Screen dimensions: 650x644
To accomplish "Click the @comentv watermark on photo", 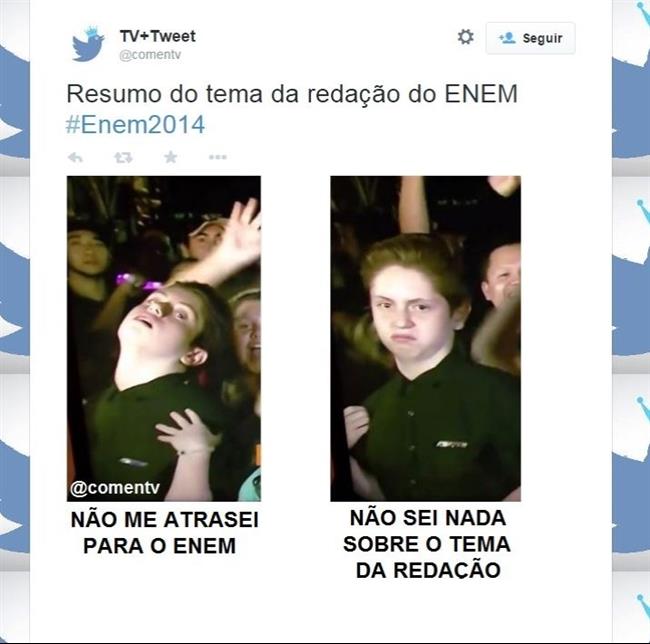I will pyautogui.click(x=115, y=488).
